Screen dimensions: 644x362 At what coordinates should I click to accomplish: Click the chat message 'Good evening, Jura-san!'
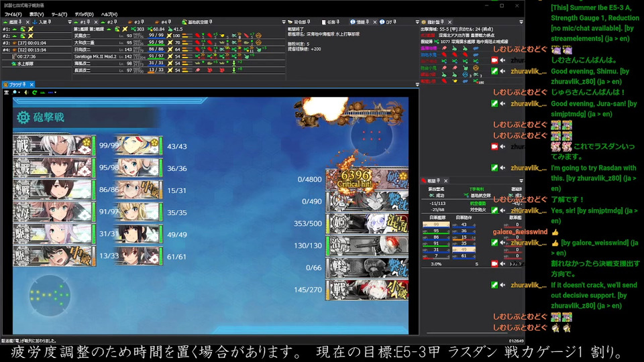pyautogui.click(x=594, y=109)
